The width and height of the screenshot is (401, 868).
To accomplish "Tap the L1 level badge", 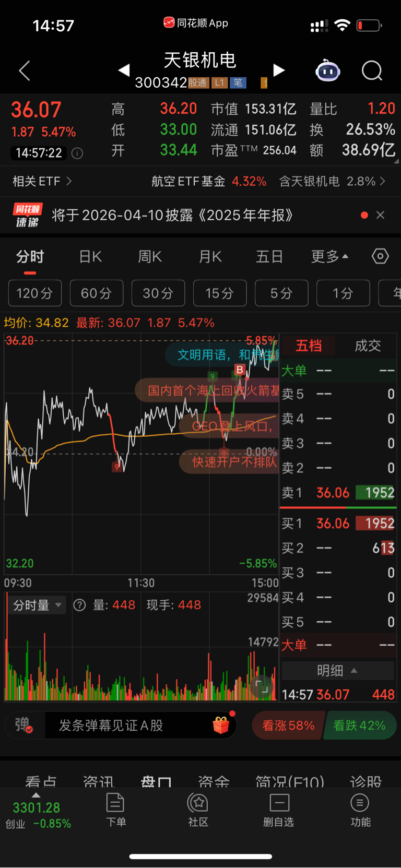I will coord(219,82).
